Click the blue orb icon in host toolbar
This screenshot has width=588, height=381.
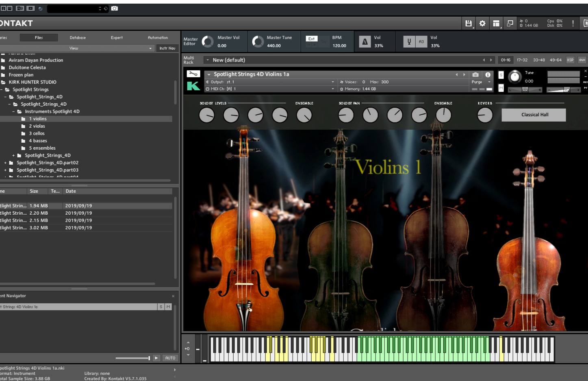click(x=41, y=9)
